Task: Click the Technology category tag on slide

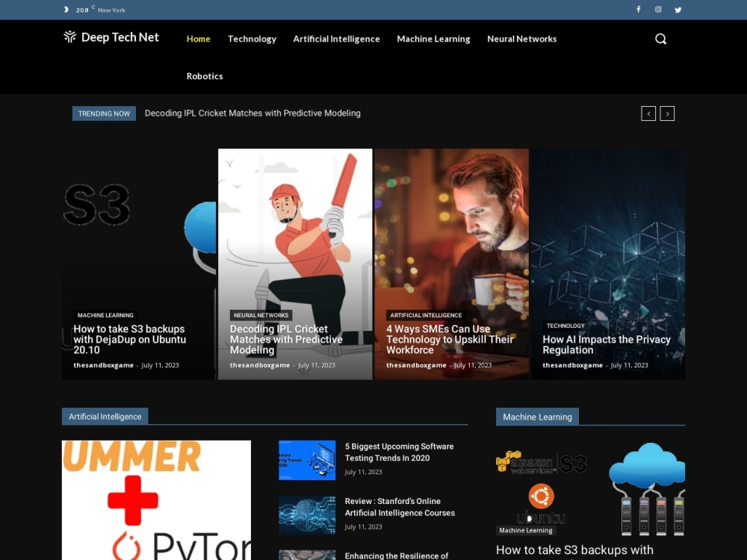Action: pyautogui.click(x=565, y=326)
